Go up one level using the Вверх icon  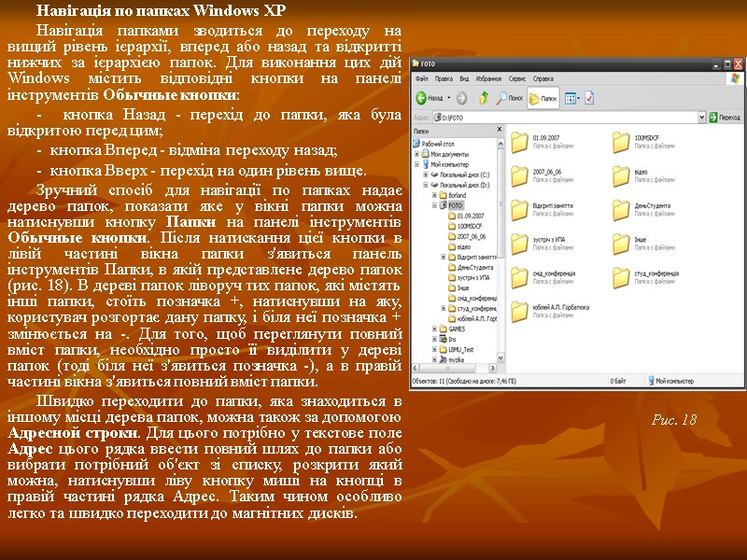[x=483, y=97]
